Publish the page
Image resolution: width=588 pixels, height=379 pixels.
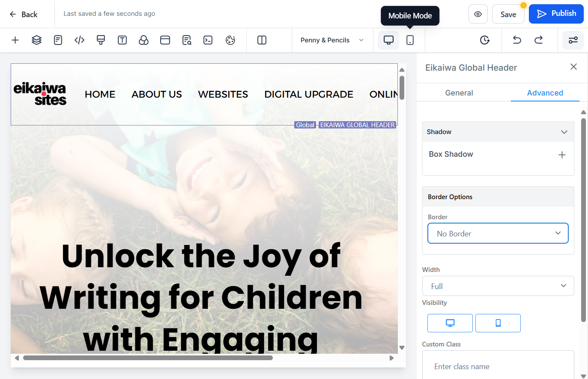point(556,14)
